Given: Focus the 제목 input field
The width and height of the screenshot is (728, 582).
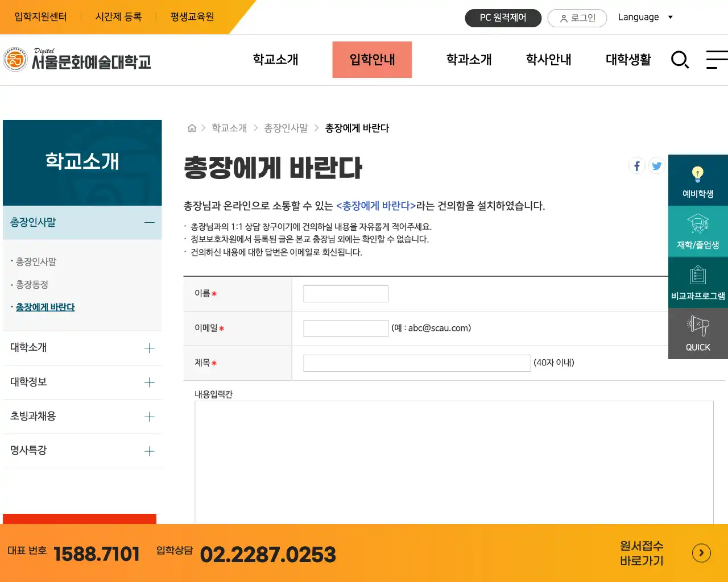Looking at the screenshot, I should click(417, 363).
